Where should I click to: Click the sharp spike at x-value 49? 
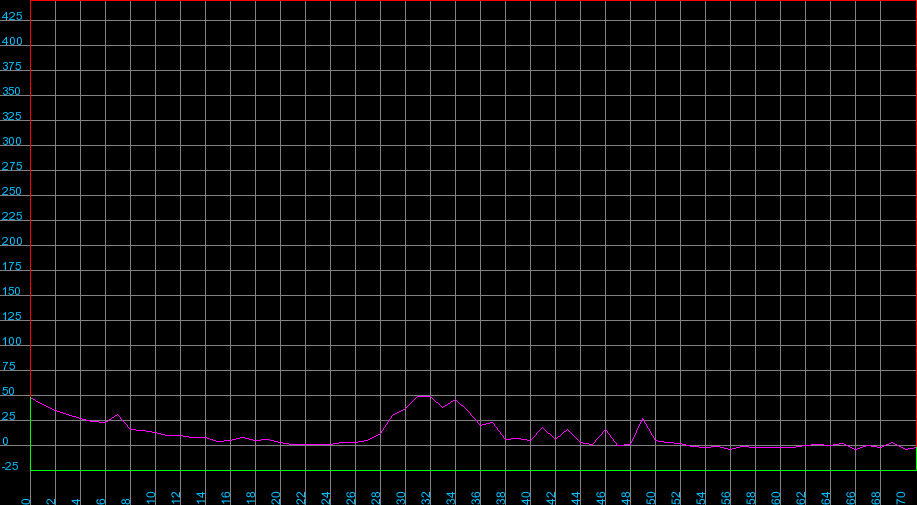[642, 418]
